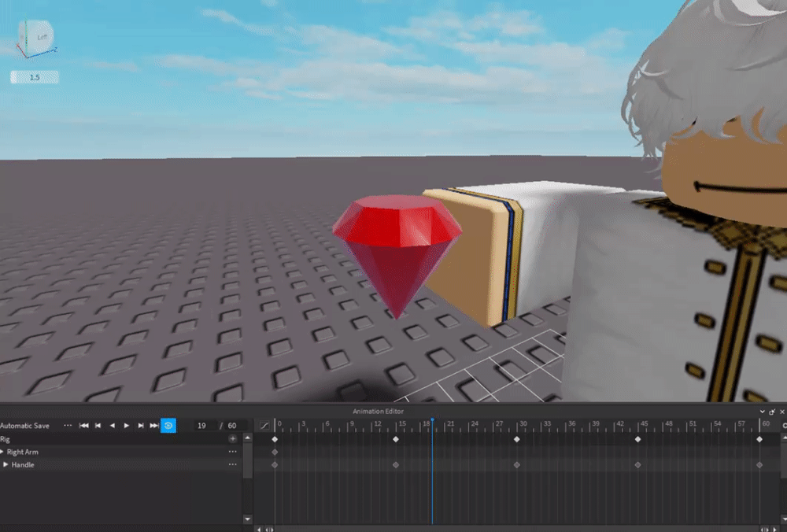Play the animation forward
Screen dimensions: 787x532
[127, 426]
